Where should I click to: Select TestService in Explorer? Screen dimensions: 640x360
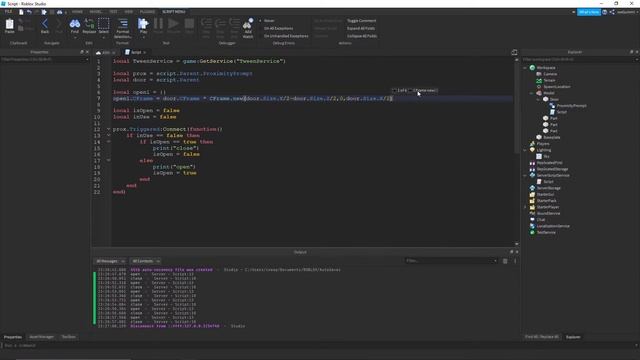[x=546, y=232]
